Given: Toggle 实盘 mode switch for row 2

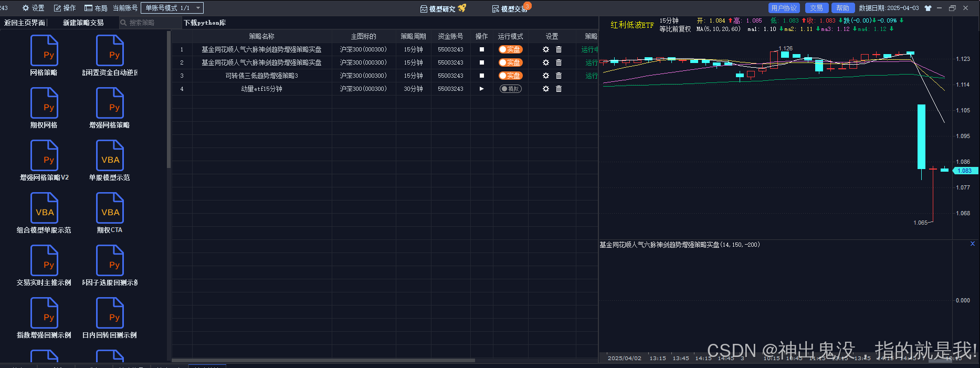Looking at the screenshot, I should (510, 62).
